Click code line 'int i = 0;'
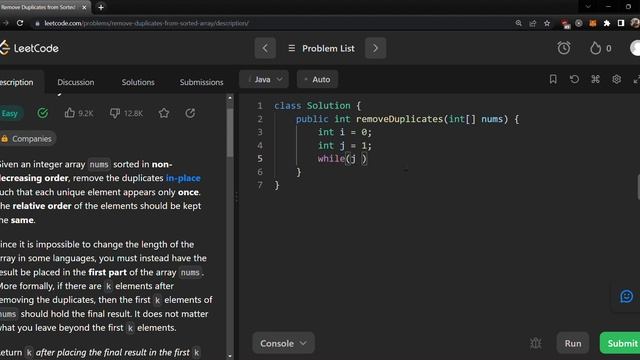Viewport: 640px width, 360px height. pyautogui.click(x=345, y=132)
